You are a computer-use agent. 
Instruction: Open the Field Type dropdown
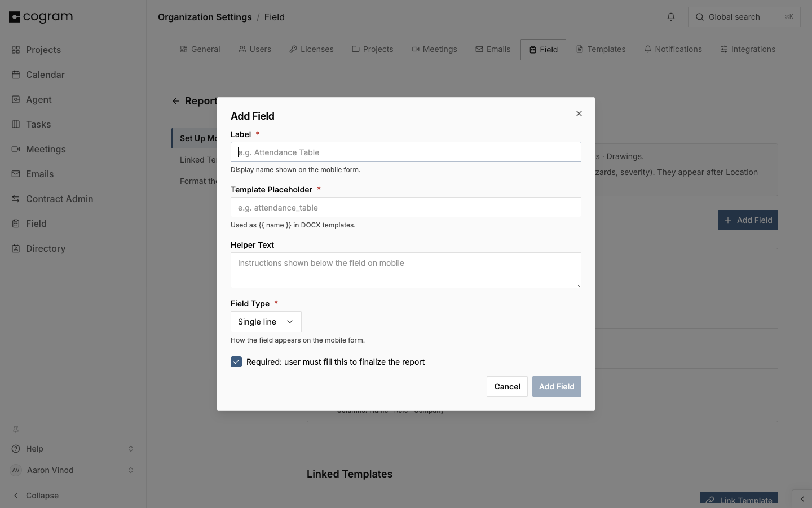click(x=266, y=322)
